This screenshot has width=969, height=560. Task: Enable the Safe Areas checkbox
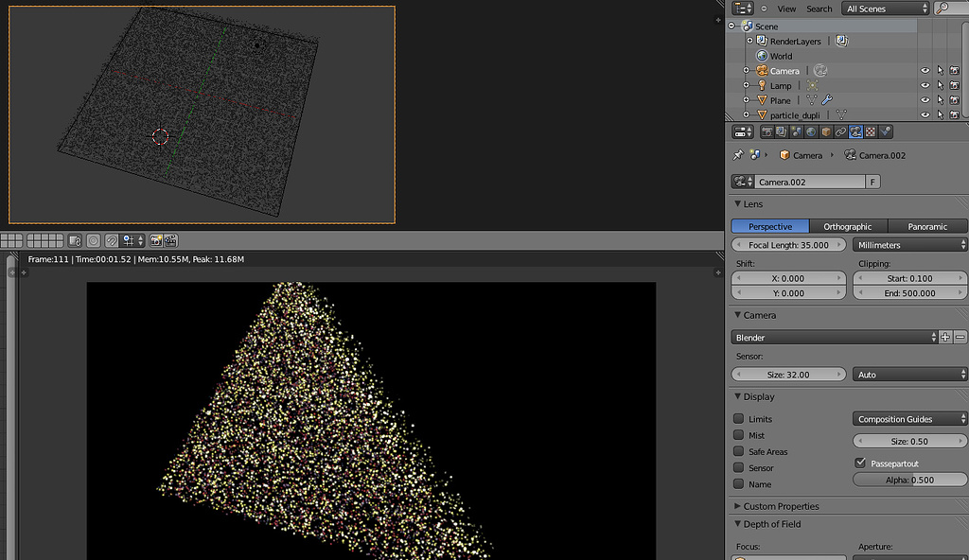click(738, 451)
